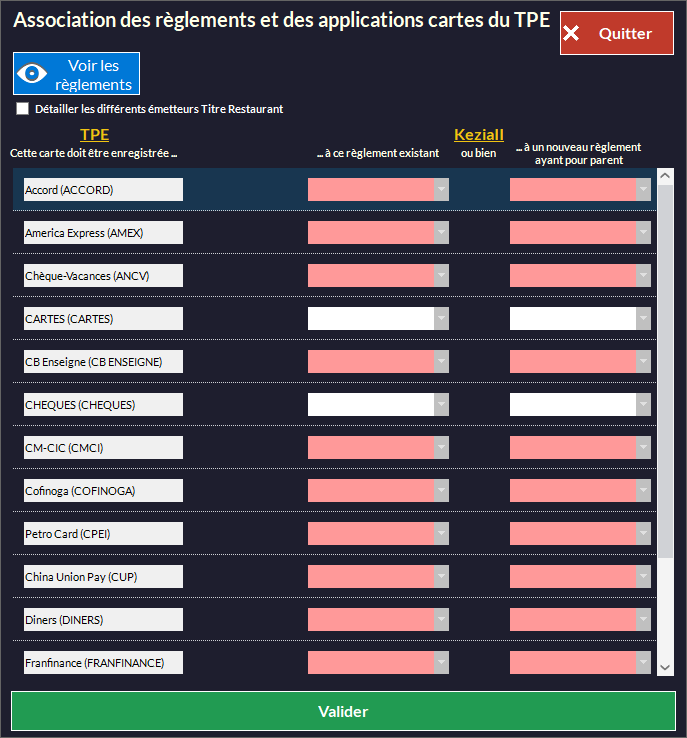Click the red Quitter button
This screenshot has width=687, height=738.
point(616,34)
